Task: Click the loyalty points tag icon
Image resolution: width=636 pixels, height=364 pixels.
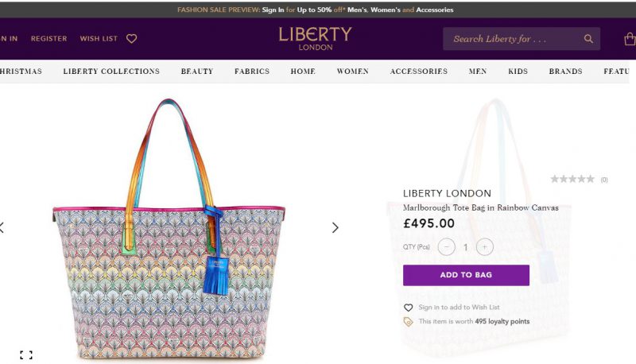Action: pyautogui.click(x=408, y=322)
